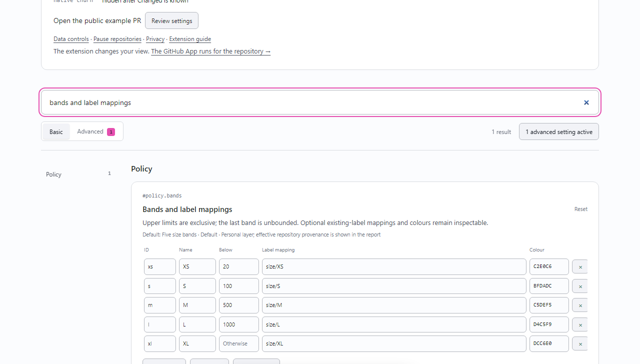The width and height of the screenshot is (640, 364).
Task: Remove the s band row
Action: (580, 286)
